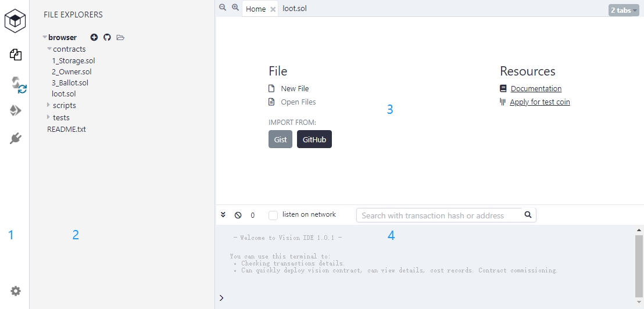Open the Documentation link
Screen dimensions: 644x309
tap(536, 89)
